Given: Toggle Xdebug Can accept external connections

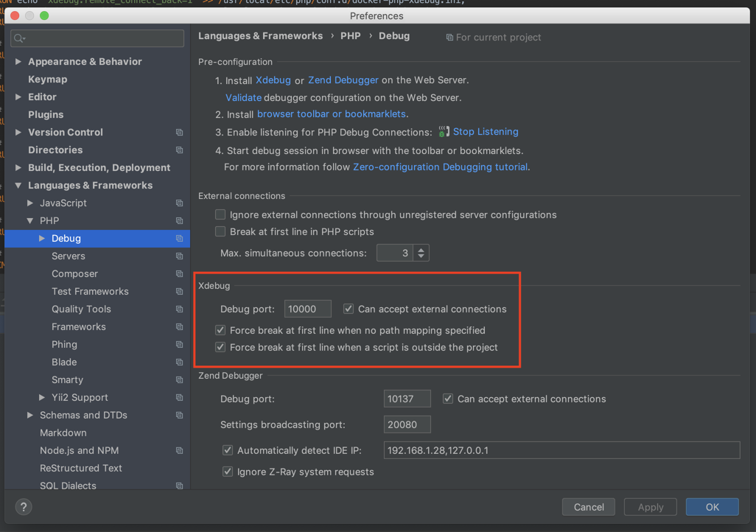Looking at the screenshot, I should tap(348, 309).
